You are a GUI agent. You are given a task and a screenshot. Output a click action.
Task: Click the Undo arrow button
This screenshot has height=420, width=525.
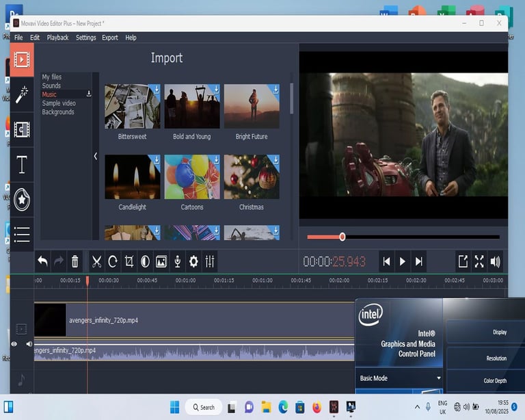(x=42, y=261)
